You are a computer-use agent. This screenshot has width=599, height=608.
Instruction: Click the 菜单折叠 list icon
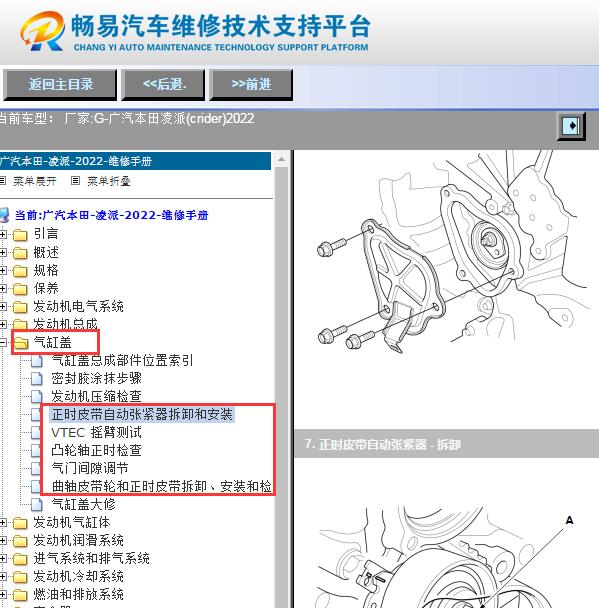[76, 180]
